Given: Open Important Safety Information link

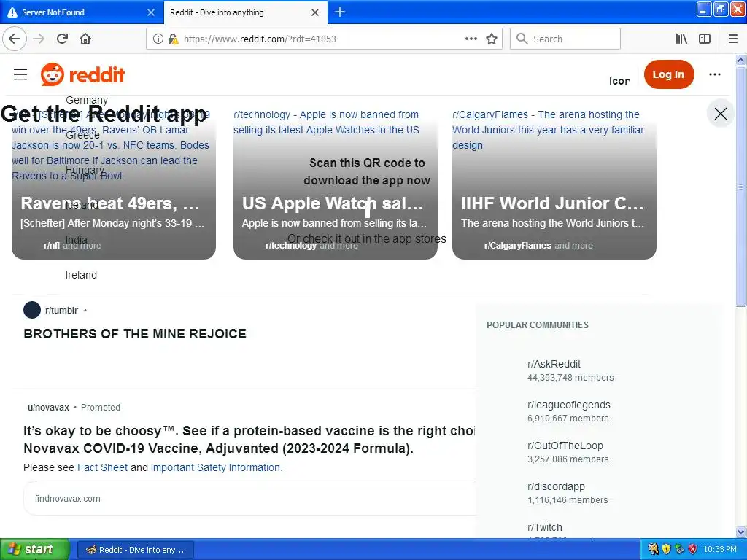Looking at the screenshot, I should tap(216, 467).
